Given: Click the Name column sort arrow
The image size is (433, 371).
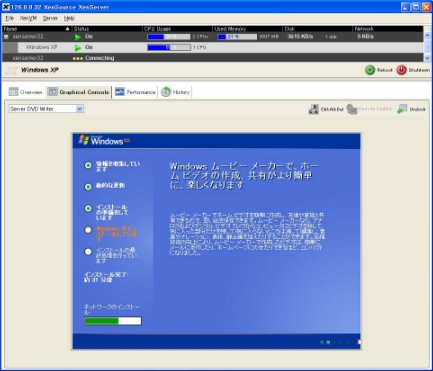Looking at the screenshot, I should coord(68,29).
